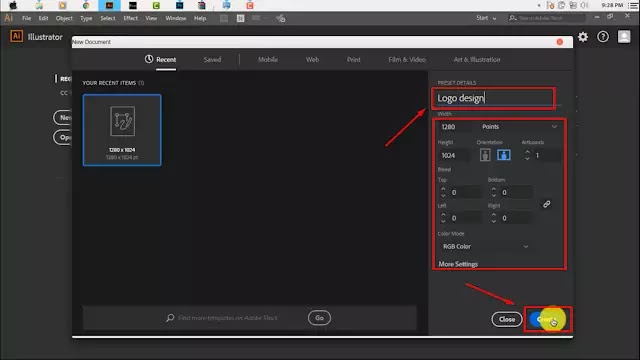Open the Apple menu
This screenshot has width=640, height=360.
click(13, 5)
